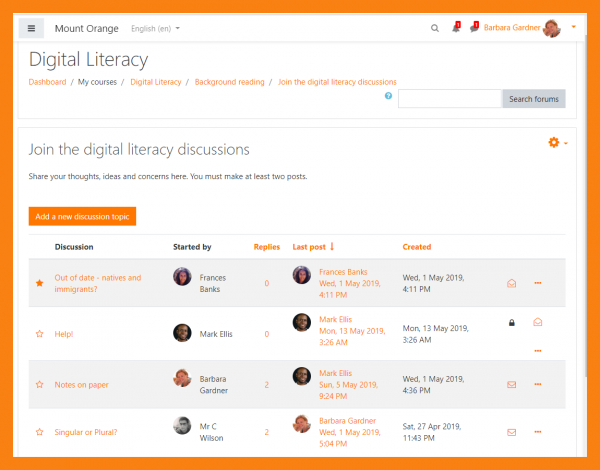Click the search magnifier icon in header
Image resolution: width=600 pixels, height=470 pixels.
point(435,28)
